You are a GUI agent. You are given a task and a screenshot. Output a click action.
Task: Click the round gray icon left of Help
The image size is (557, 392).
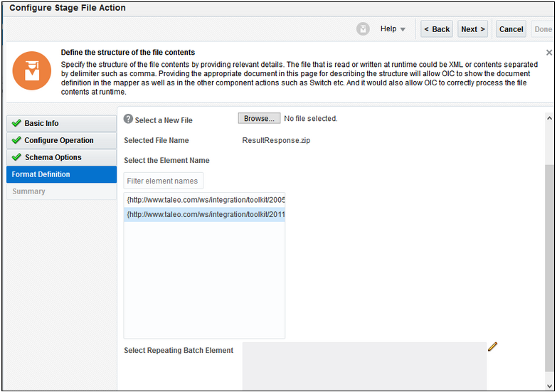click(363, 29)
